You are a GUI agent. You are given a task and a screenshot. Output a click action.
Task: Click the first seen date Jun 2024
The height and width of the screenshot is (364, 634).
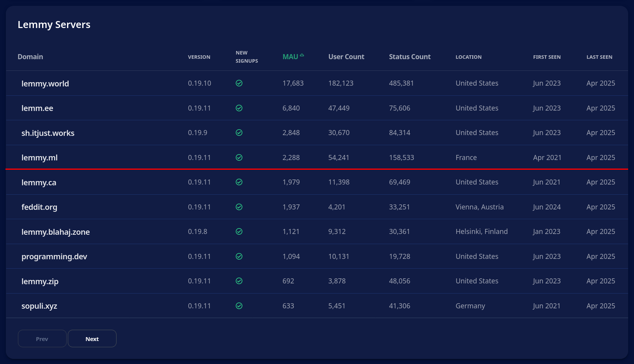pos(547,207)
